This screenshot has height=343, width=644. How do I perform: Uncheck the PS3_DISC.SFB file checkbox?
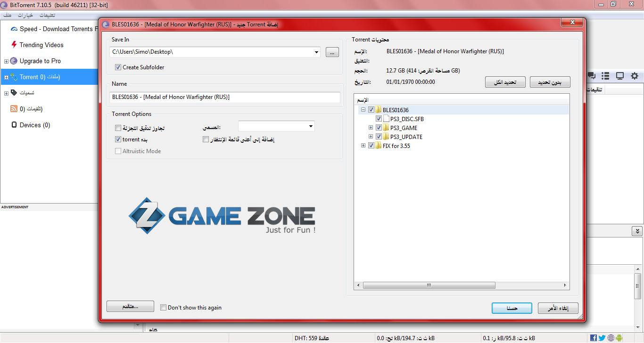point(379,119)
